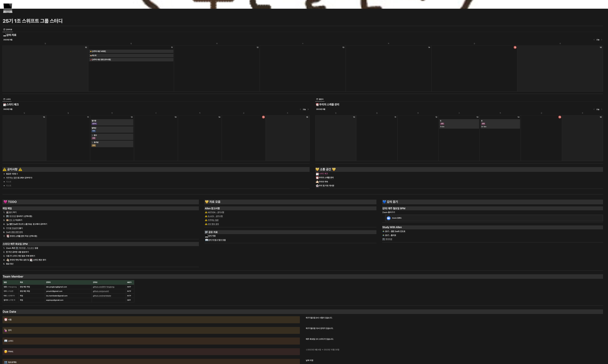The image size is (608, 364).
Task: Click Zoom camera icon in Zoom 임베드 block
Action: pos(388,218)
